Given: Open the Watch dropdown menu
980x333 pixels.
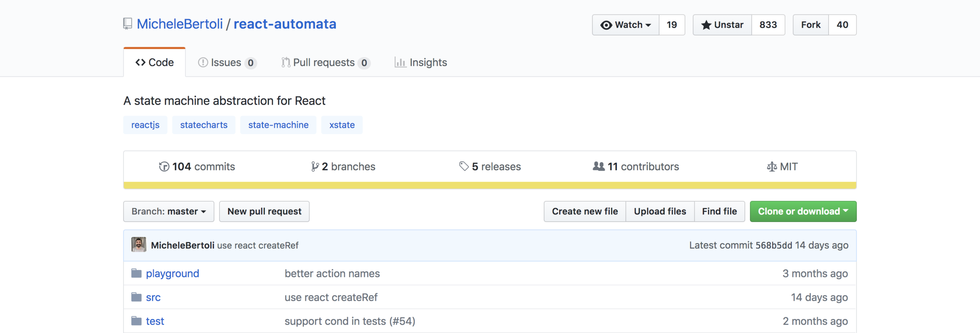Looking at the screenshot, I should (x=626, y=25).
